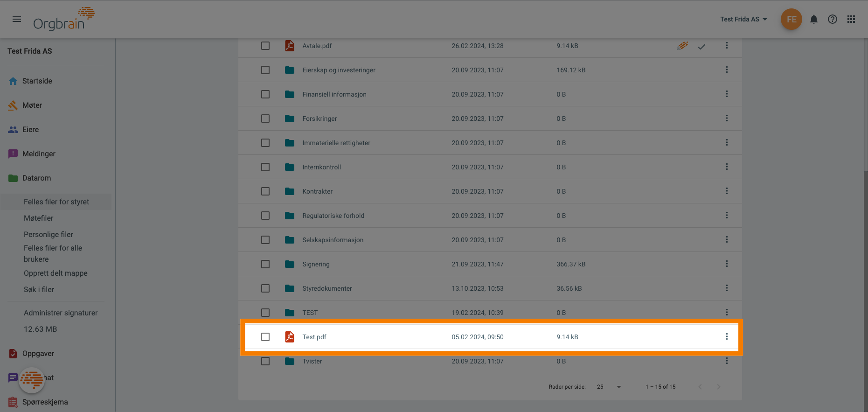Open the apps grid icon
This screenshot has width=868, height=412.
pos(851,19)
